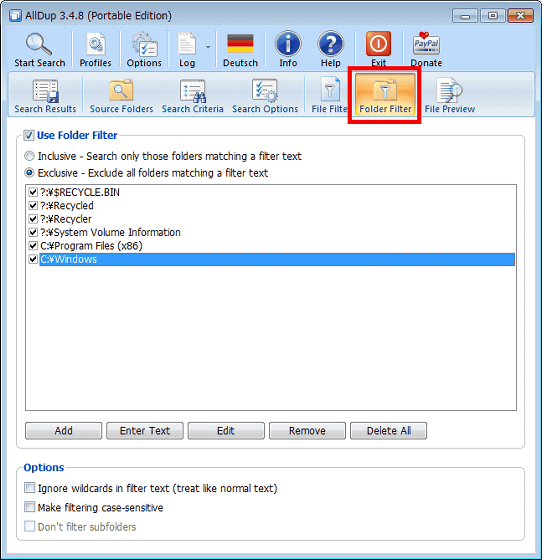Open the Profiles toolbar icon
The image size is (542, 560).
click(x=95, y=44)
